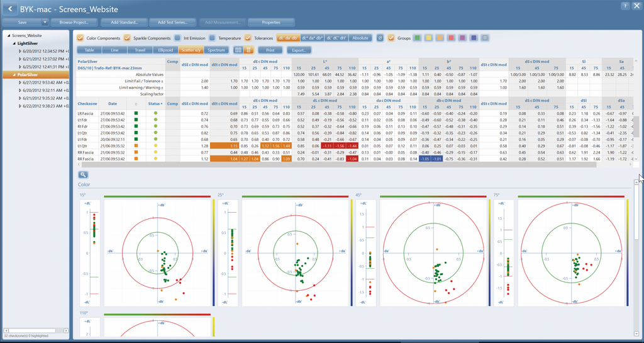Image resolution: width=644 pixels, height=343 pixels.
Task: Collapse the LightSilver tree node
Action: 14,43
